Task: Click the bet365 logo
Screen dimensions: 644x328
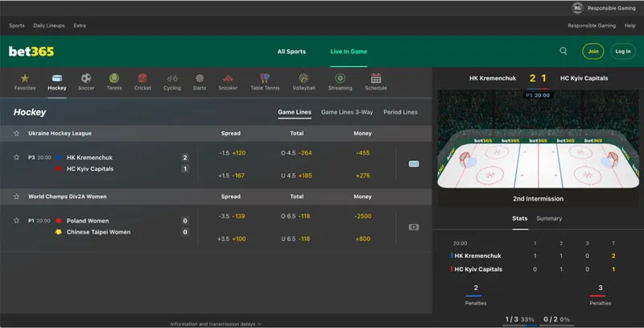Action: point(31,52)
